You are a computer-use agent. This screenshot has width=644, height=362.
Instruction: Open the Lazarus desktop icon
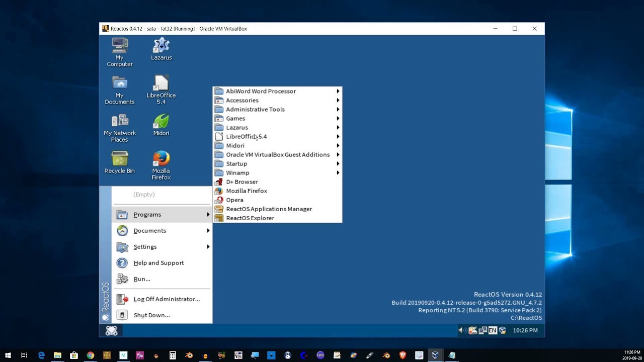161,49
